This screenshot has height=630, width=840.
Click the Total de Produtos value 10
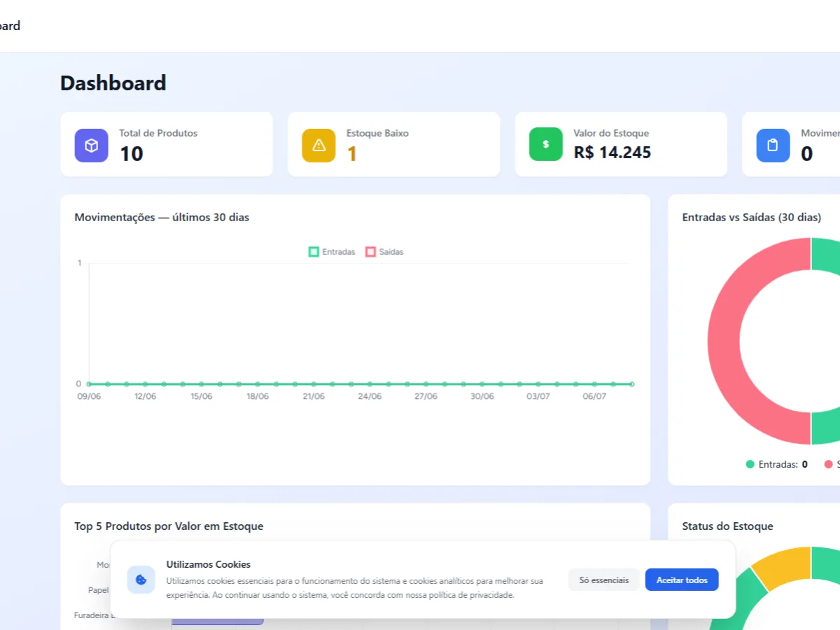click(x=132, y=153)
